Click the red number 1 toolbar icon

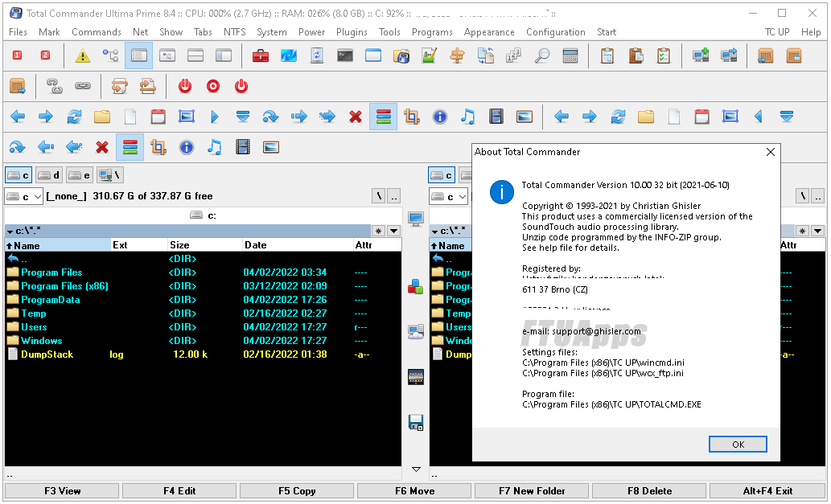click(x=17, y=55)
